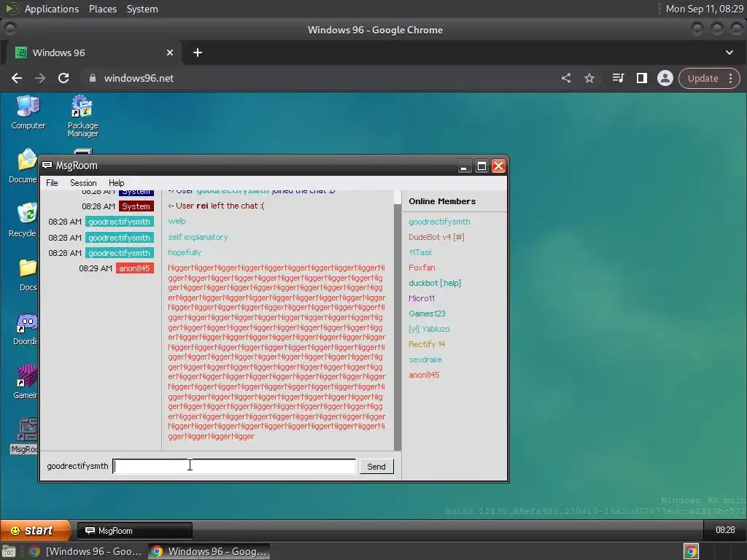The image size is (747, 560).
Task: Click the 'welp' chat message
Action: click(x=177, y=222)
